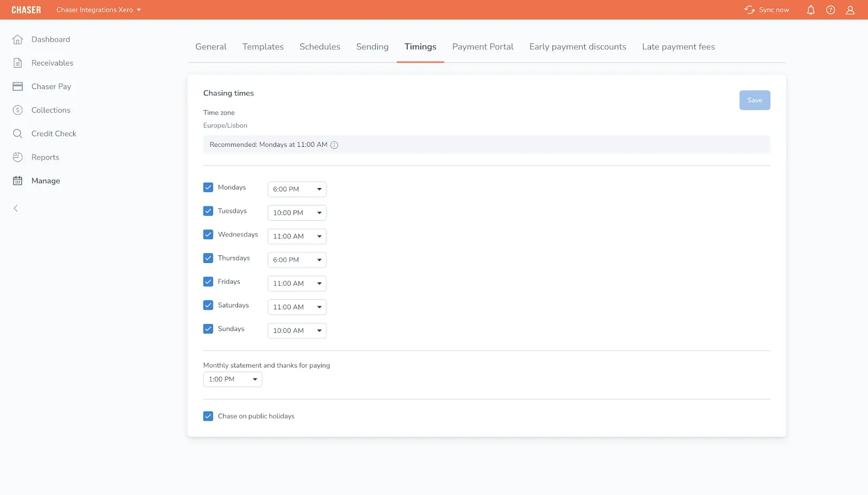The width and height of the screenshot is (868, 495).
Task: Switch to the Templates tab
Action: (x=263, y=47)
